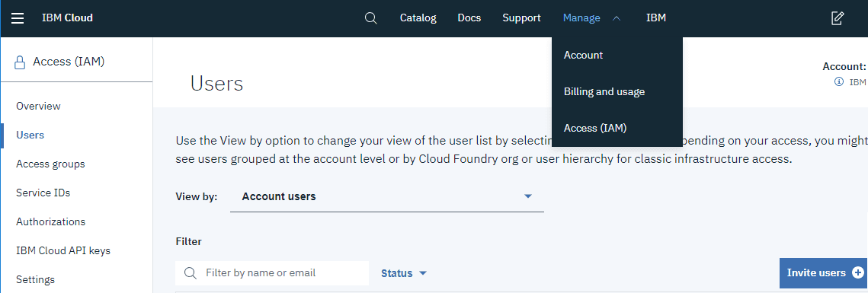This screenshot has height=293, width=868.
Task: Click the View by: label
Action: point(197,197)
